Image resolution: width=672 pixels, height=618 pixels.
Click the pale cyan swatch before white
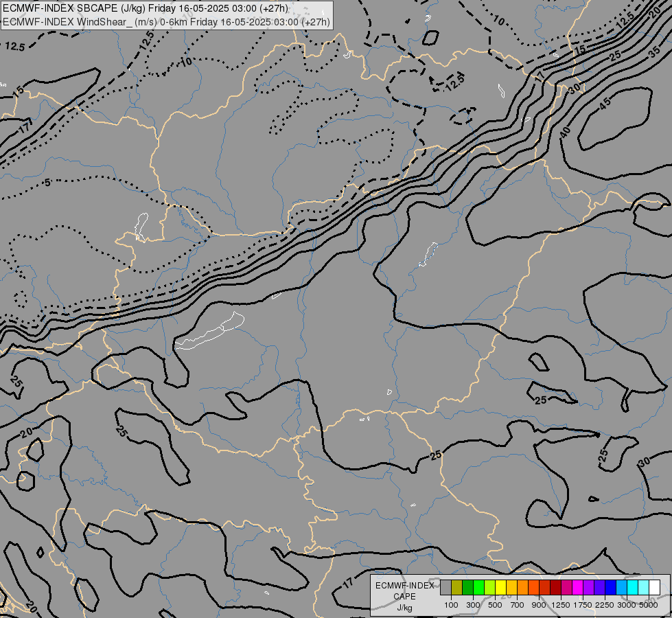coord(644,587)
